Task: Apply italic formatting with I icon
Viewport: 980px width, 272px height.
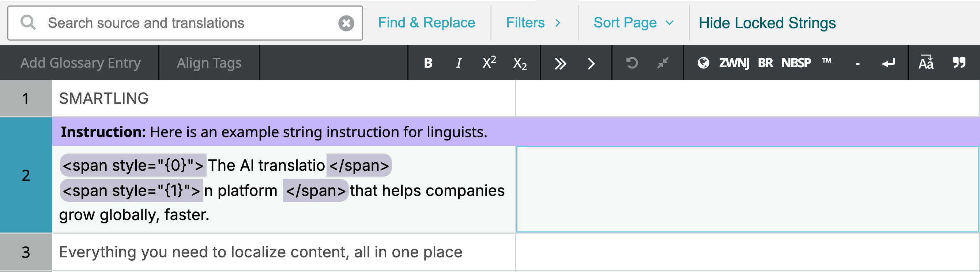Action: (x=459, y=63)
